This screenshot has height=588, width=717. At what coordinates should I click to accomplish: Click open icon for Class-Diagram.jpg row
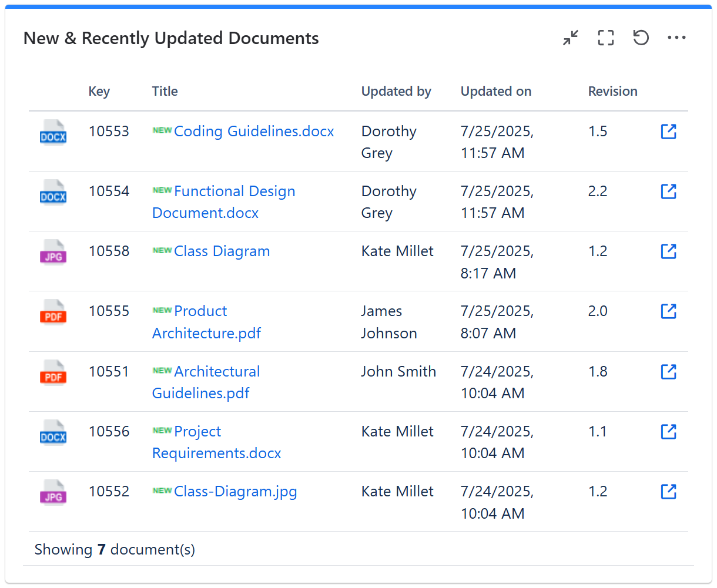click(668, 492)
